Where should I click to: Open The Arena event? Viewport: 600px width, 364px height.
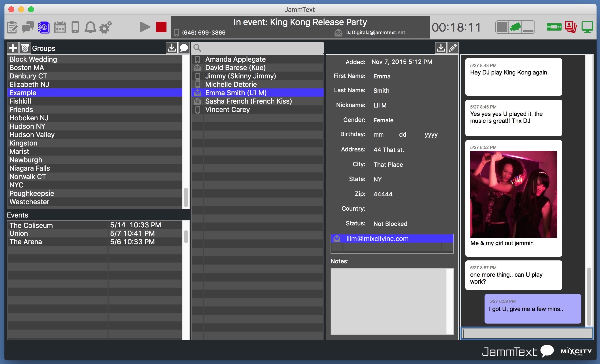click(x=95, y=242)
